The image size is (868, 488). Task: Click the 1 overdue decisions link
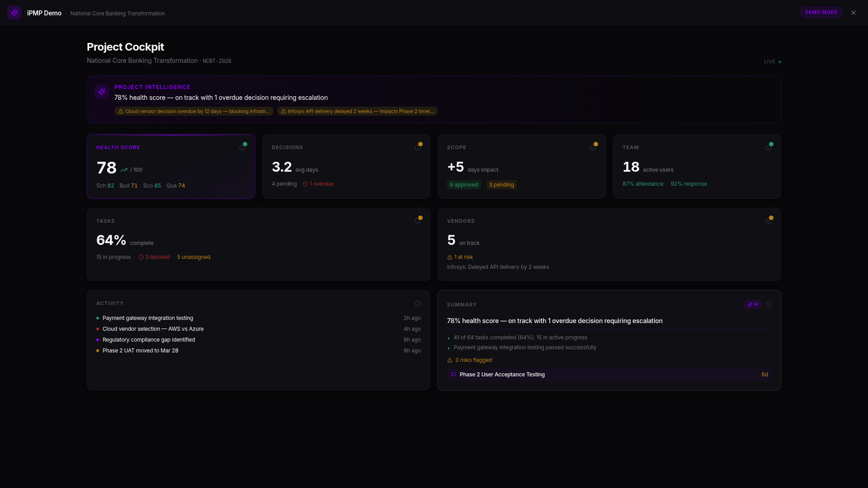pos(318,184)
